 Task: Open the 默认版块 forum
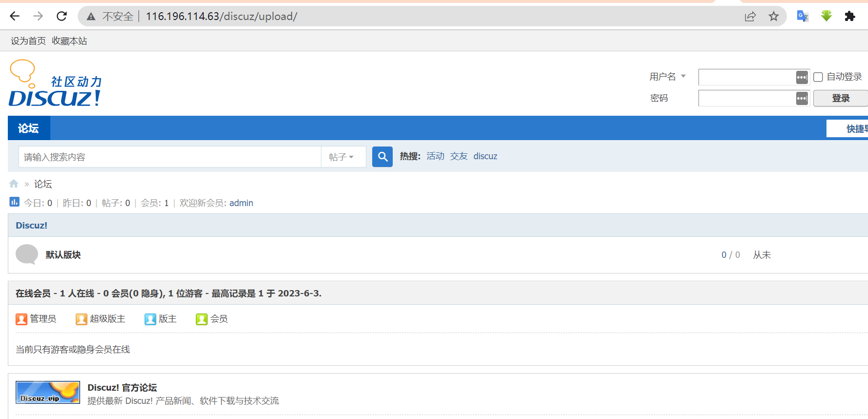tap(63, 255)
